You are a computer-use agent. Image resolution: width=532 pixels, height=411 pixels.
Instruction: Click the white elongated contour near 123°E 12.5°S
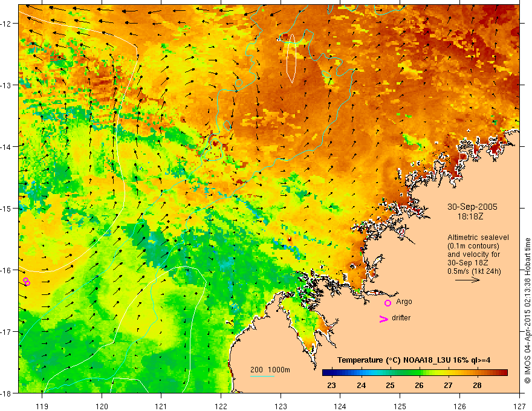[291, 59]
